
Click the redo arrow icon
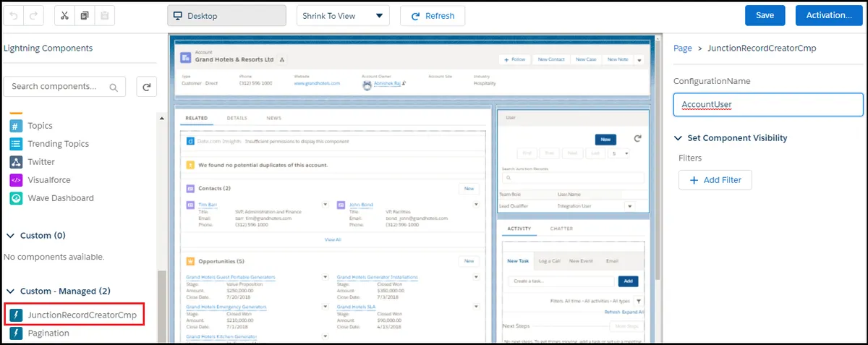(x=35, y=16)
